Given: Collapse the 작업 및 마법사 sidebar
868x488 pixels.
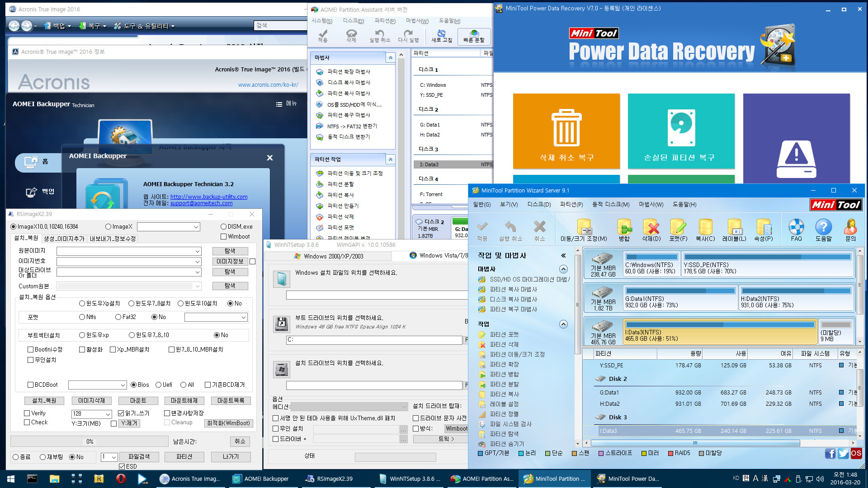Looking at the screenshot, I should click(x=563, y=256).
